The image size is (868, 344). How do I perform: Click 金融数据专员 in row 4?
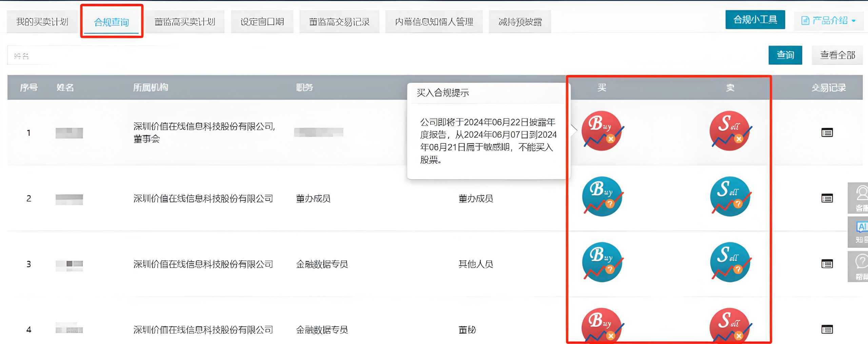[322, 330]
